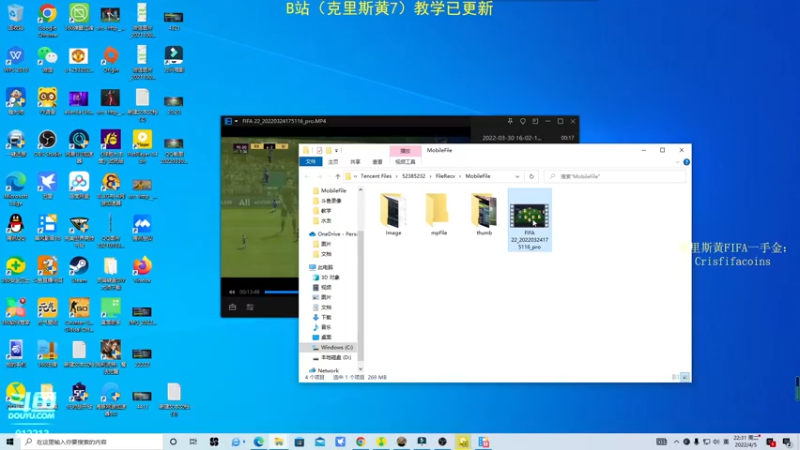The image size is (800, 450).
Task: Launch Google Chrome from the desktop
Action: (x=47, y=19)
